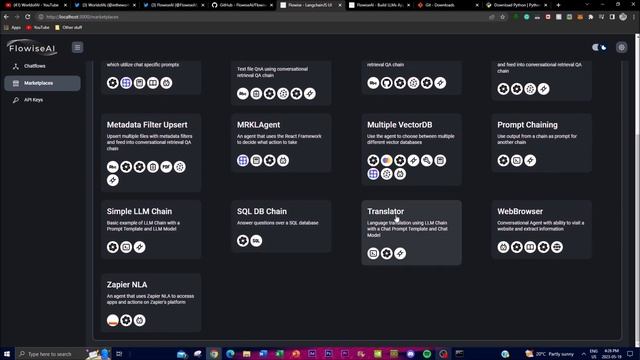Image resolution: width=640 pixels, height=360 pixels.
Task: Click the text file icon in Metadata Filter Upsert
Action: [153, 167]
